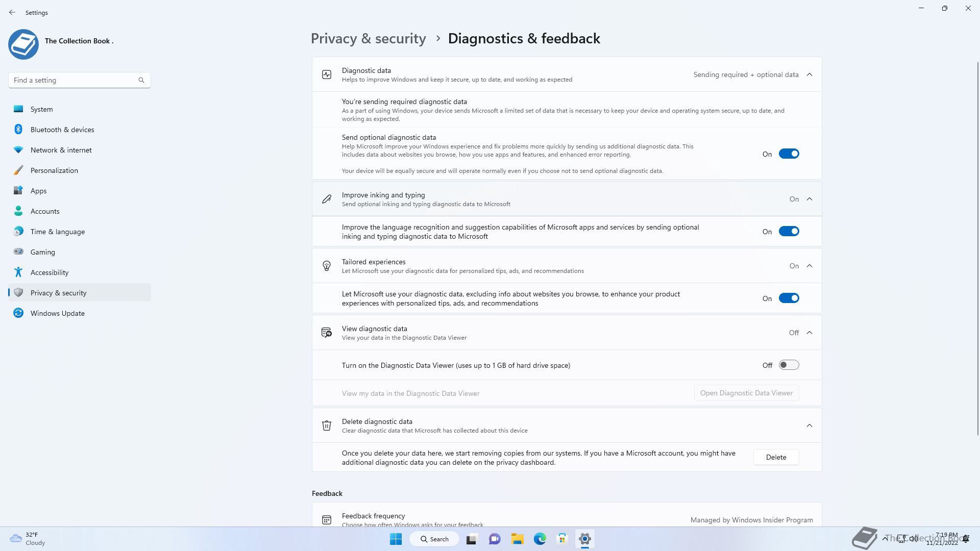Open Task View from the taskbar
The image size is (980, 551).
[472, 539]
